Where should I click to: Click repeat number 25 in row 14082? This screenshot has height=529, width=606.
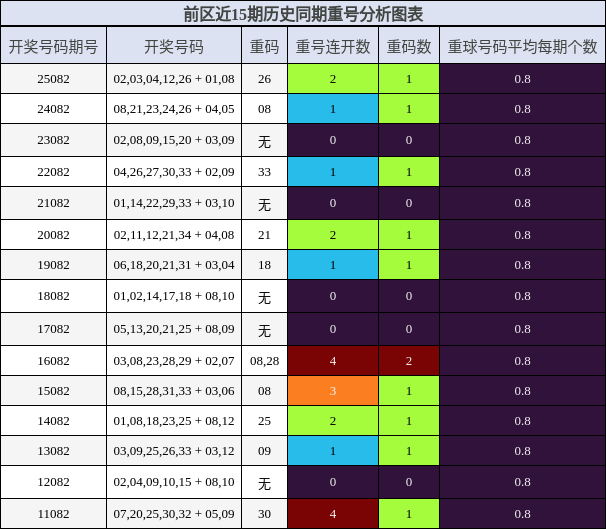[264, 421]
